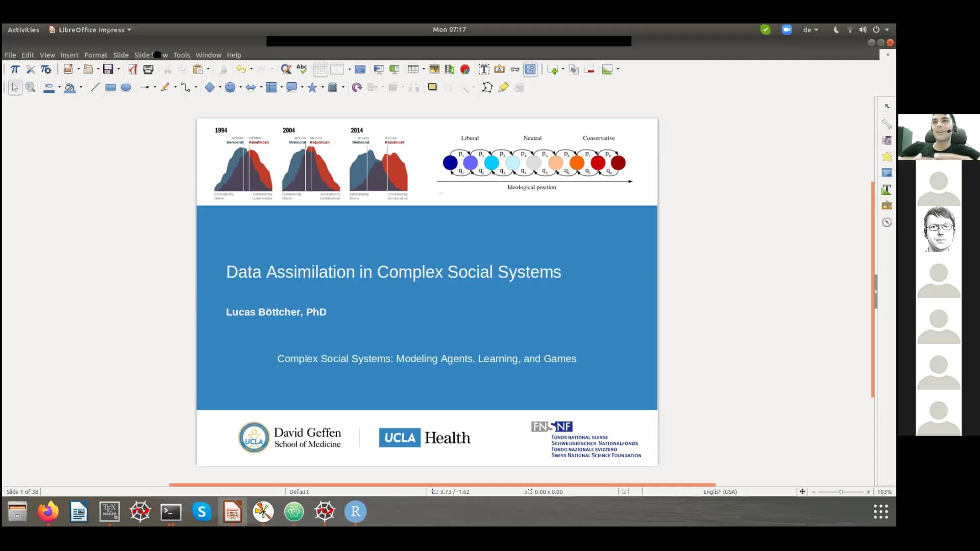Open the Insert menu
This screenshot has height=551, width=980.
69,55
